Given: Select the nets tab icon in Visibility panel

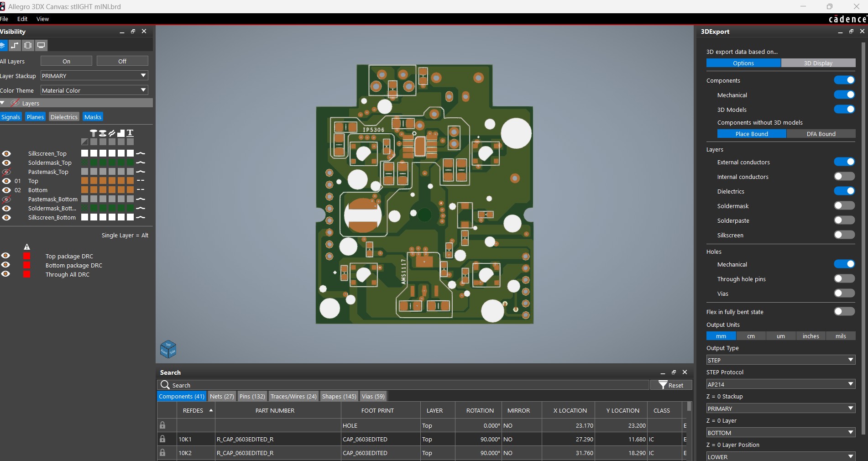Looking at the screenshot, I should 15,45.
